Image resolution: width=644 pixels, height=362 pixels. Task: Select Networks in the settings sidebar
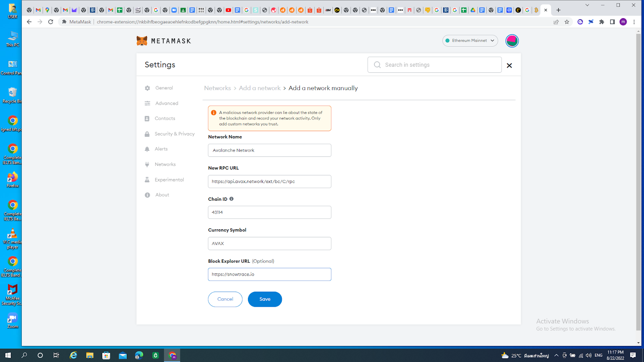pyautogui.click(x=165, y=165)
